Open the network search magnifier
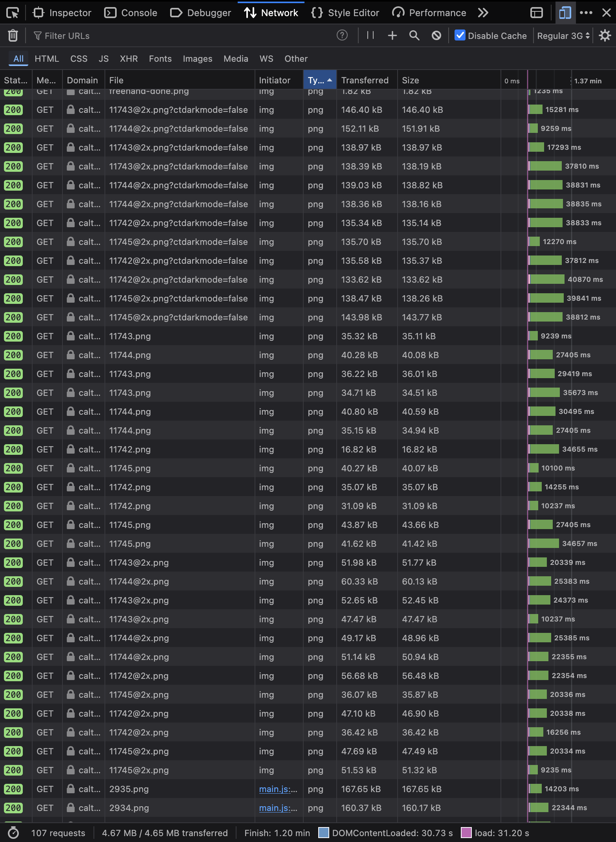This screenshot has width=616, height=842. tap(414, 36)
